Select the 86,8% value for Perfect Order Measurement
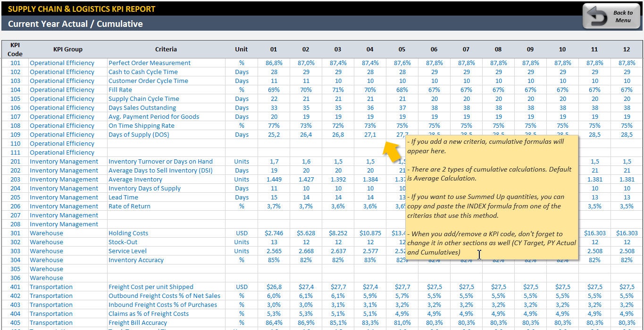Screen dimensions: 644x330 274,63
